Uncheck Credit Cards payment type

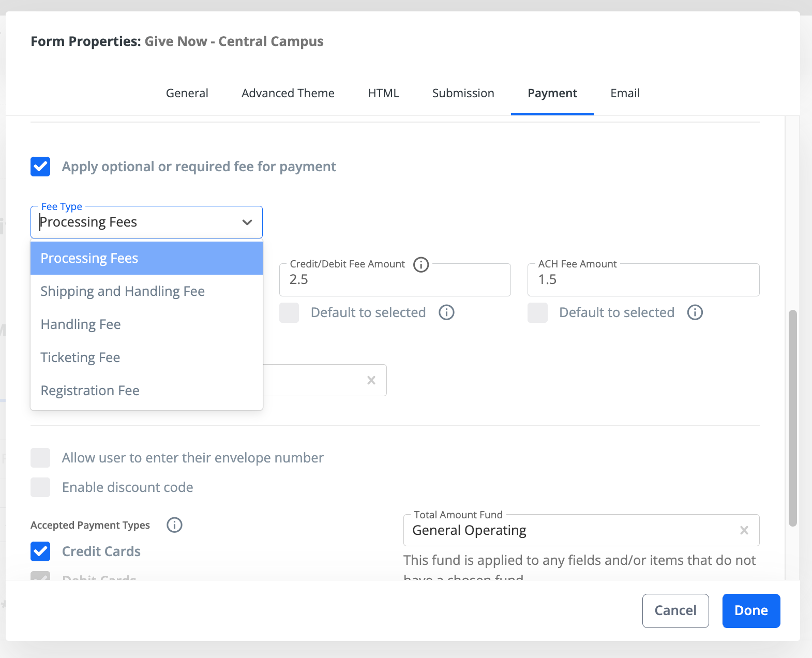pyautogui.click(x=40, y=551)
